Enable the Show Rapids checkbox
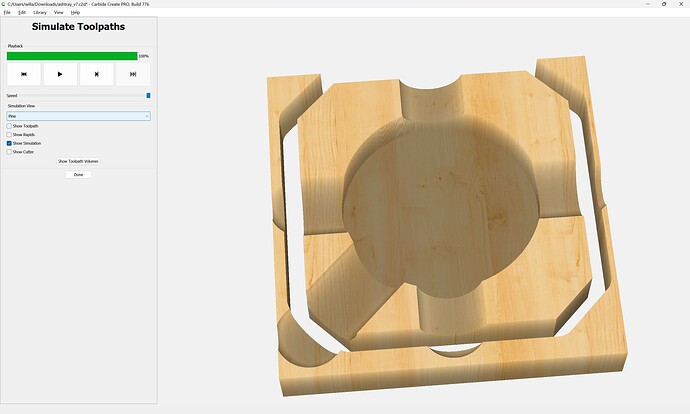 [x=9, y=135]
